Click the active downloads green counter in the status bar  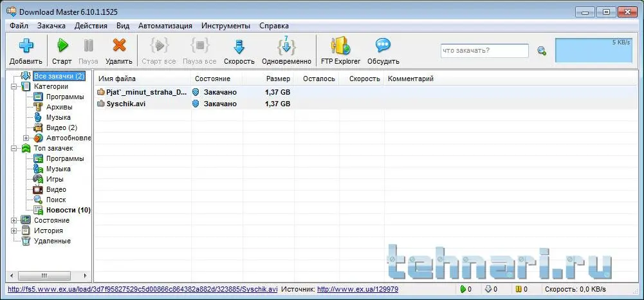(x=466, y=289)
